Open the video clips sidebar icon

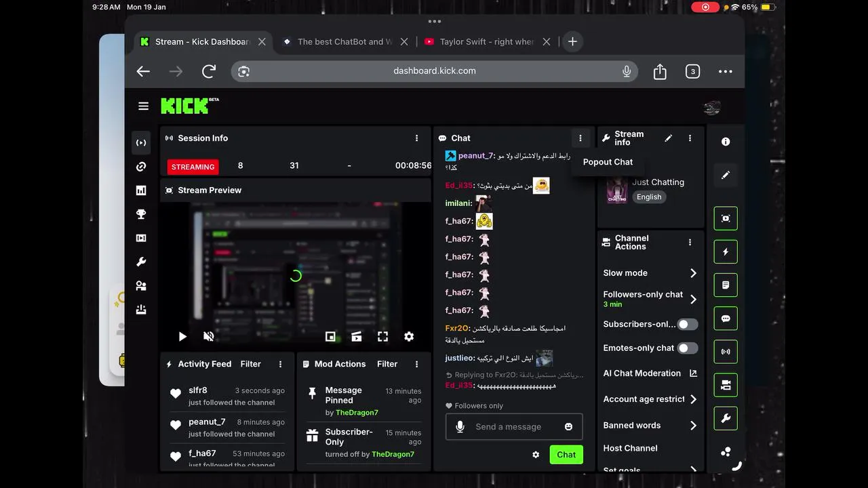[141, 238]
